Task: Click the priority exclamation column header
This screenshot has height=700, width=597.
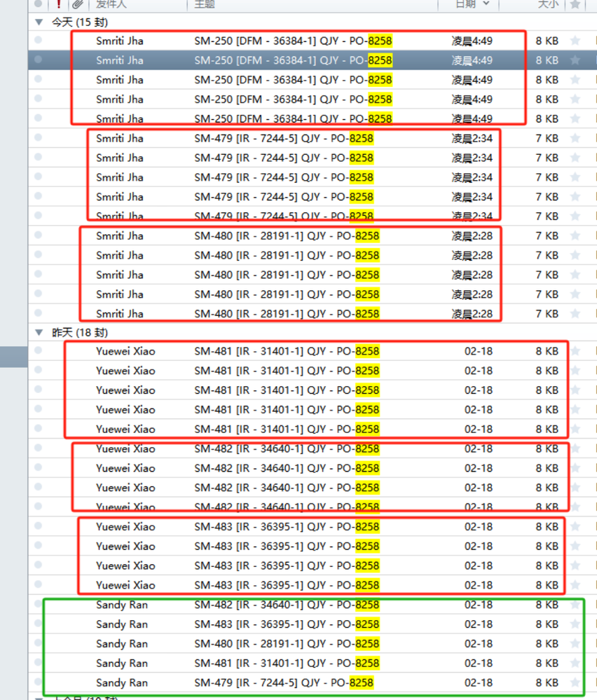Action: (58, 4)
